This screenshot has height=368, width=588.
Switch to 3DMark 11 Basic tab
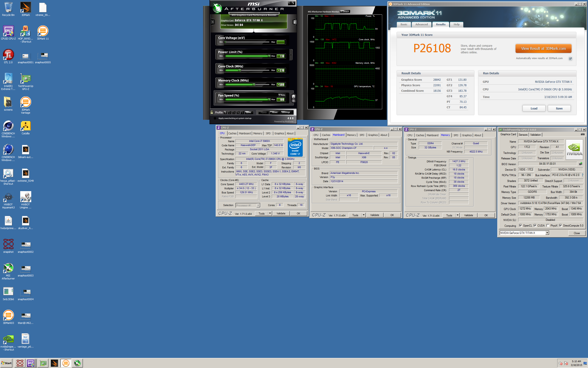point(404,24)
